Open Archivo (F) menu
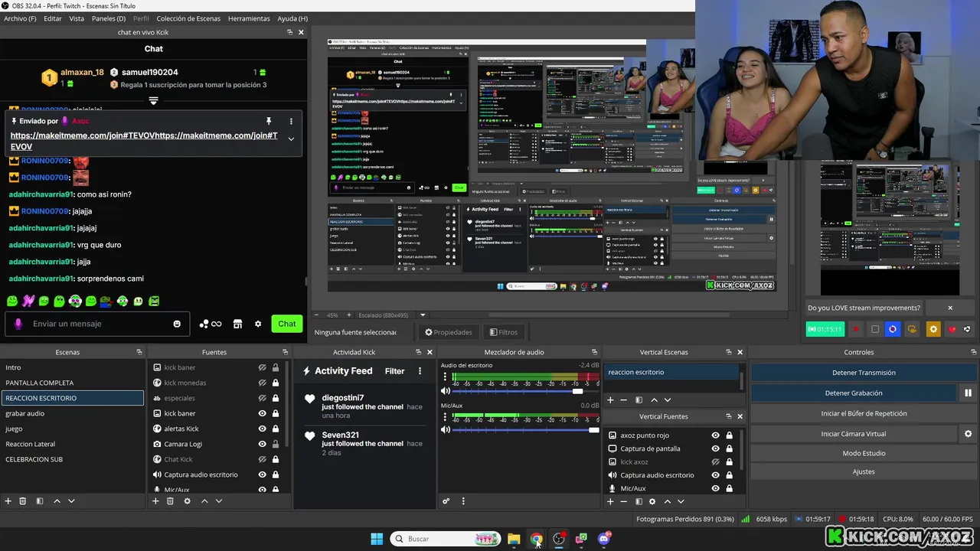 (x=20, y=18)
